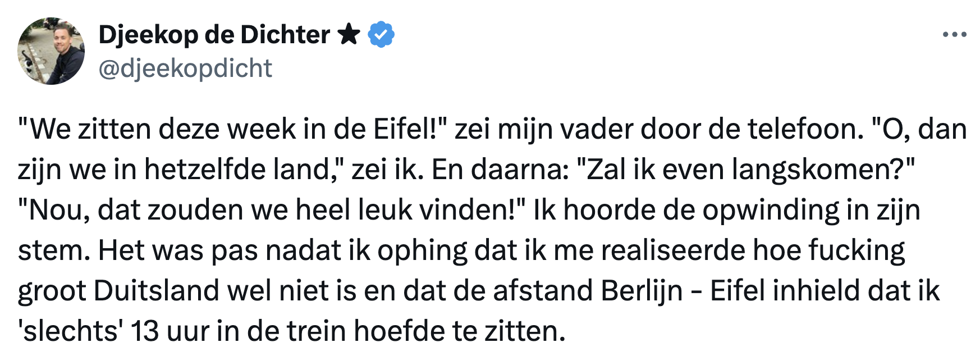
Task: Open Djeekop de Dichter's profile picture
Action: (x=51, y=51)
